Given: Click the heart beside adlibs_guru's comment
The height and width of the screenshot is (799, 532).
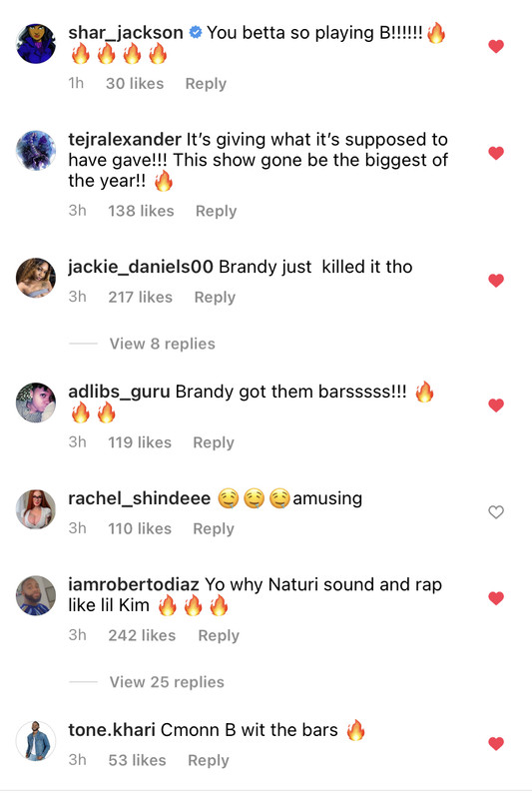Looking at the screenshot, I should [496, 405].
